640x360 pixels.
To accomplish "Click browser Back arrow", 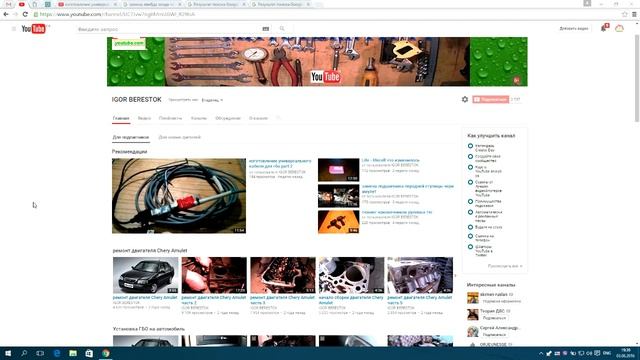I will pyautogui.click(x=6, y=14).
